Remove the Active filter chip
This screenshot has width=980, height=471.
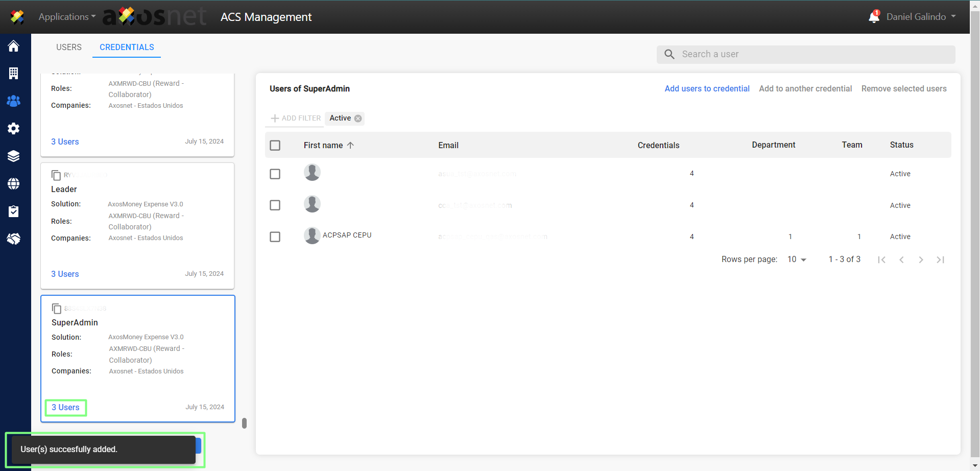[x=358, y=119]
